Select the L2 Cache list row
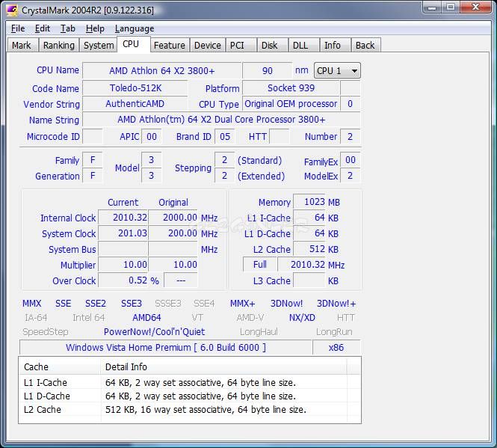 point(190,409)
